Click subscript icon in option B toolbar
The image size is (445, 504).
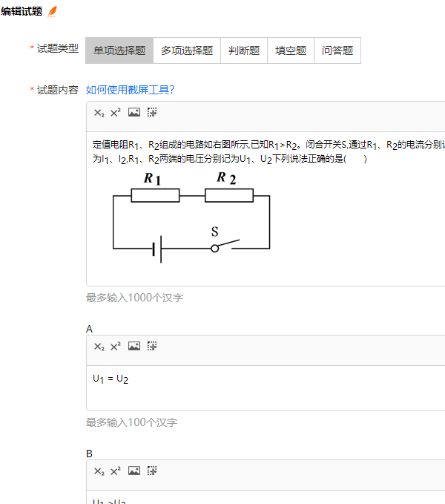click(99, 471)
